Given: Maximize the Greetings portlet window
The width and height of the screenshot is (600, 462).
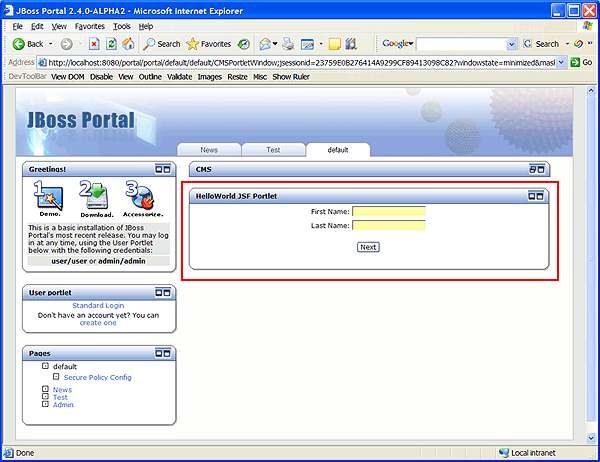Looking at the screenshot, I should tap(166, 169).
